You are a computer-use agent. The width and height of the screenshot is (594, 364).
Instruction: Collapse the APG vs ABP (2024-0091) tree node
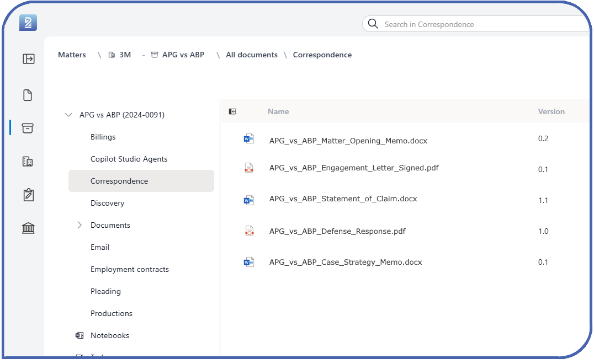[x=68, y=115]
